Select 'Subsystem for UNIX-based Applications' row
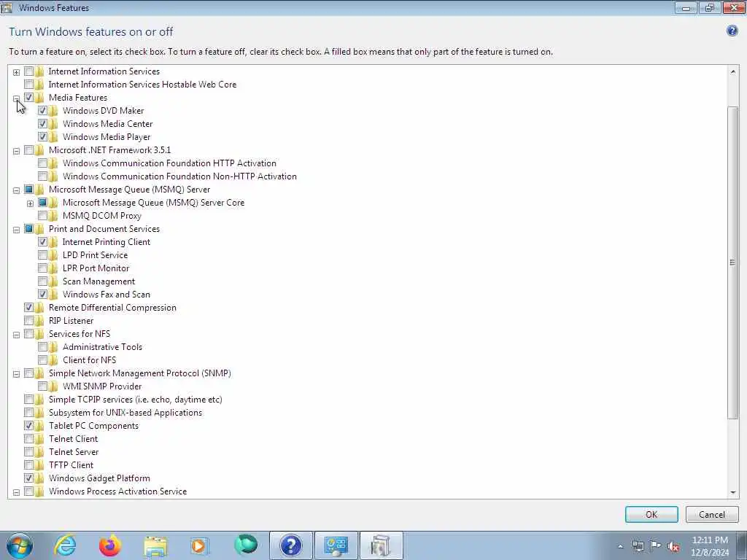Screen dimensions: 747x560 tap(125, 413)
